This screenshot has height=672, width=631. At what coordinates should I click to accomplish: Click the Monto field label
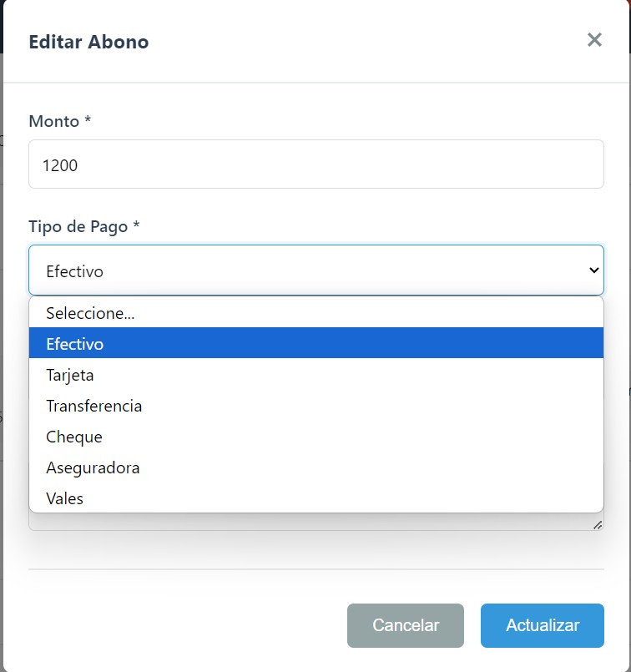pyautogui.click(x=59, y=121)
